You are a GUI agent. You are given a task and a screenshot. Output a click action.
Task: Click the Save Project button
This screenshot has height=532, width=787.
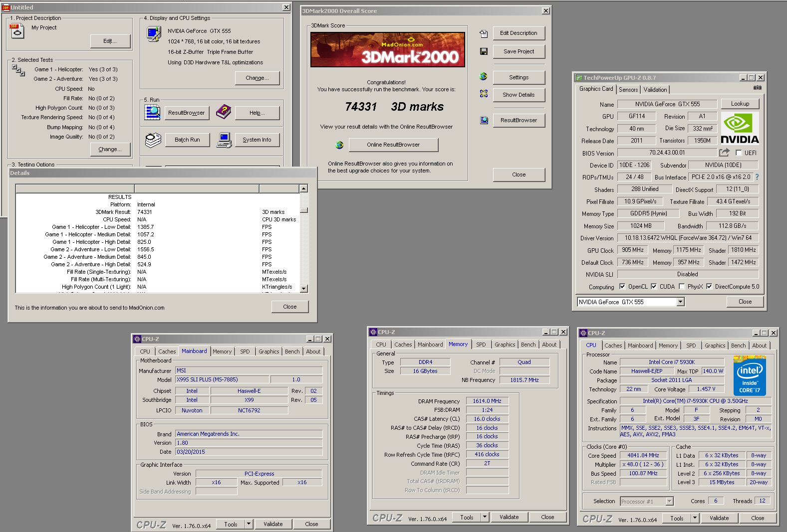pyautogui.click(x=519, y=51)
